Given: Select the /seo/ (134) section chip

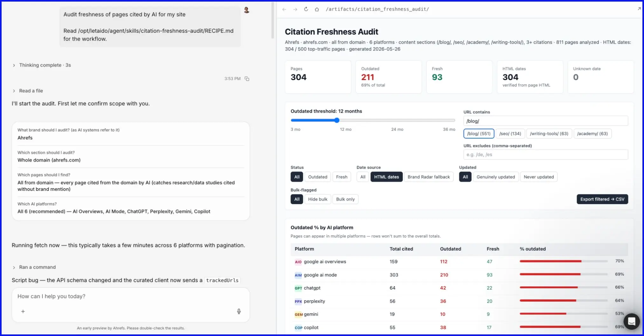Looking at the screenshot, I should [510, 134].
